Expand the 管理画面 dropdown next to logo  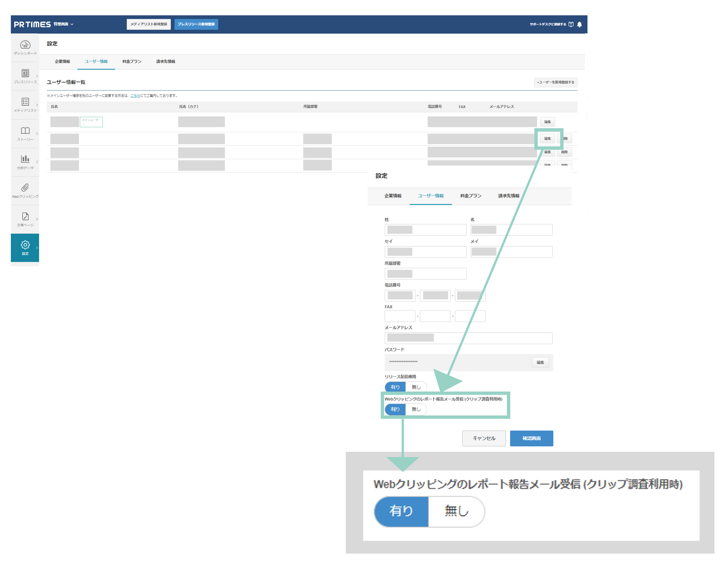pyautogui.click(x=64, y=24)
